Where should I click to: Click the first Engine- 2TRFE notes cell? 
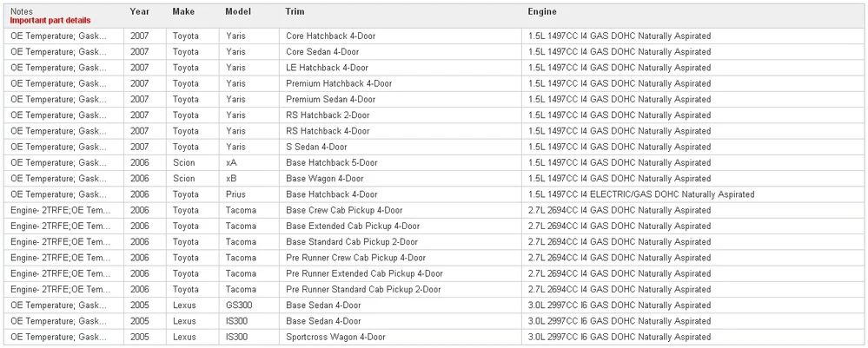[64, 210]
